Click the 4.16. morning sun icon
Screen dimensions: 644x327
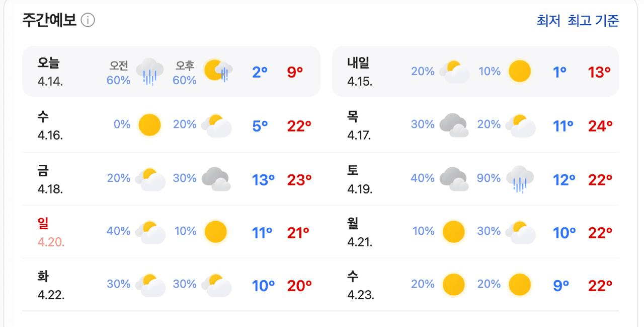point(149,124)
